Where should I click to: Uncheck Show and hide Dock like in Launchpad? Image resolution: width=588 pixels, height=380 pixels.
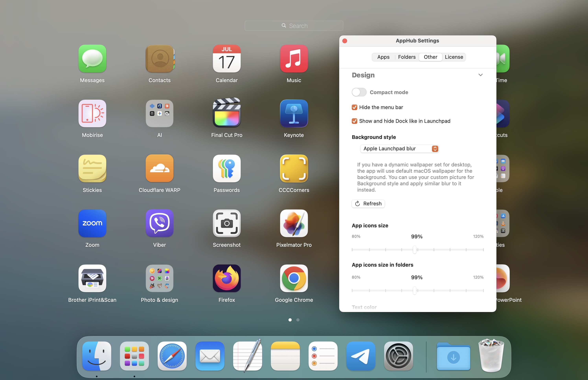pyautogui.click(x=355, y=121)
